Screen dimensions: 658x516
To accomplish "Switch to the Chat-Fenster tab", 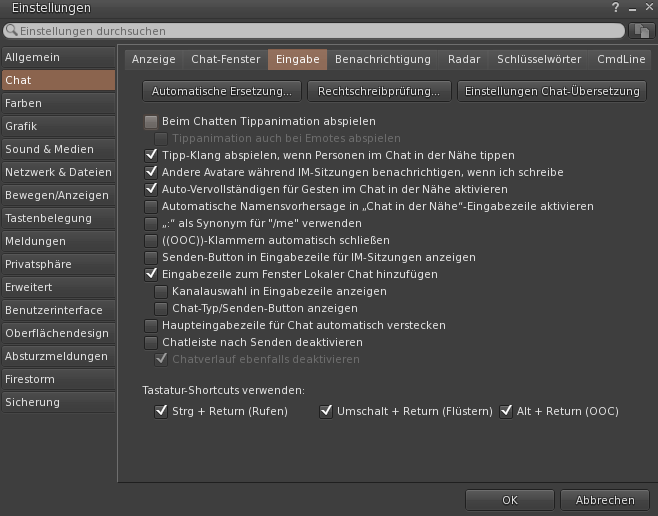I will click(x=226, y=60).
